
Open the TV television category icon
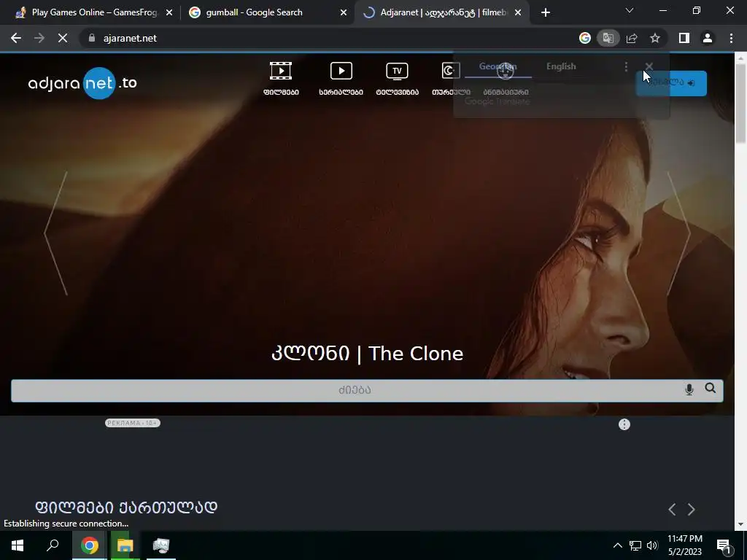[x=397, y=71]
